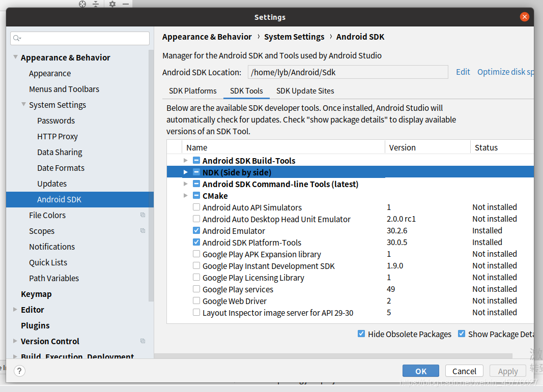Select the SDK Tools tab

pyautogui.click(x=246, y=91)
